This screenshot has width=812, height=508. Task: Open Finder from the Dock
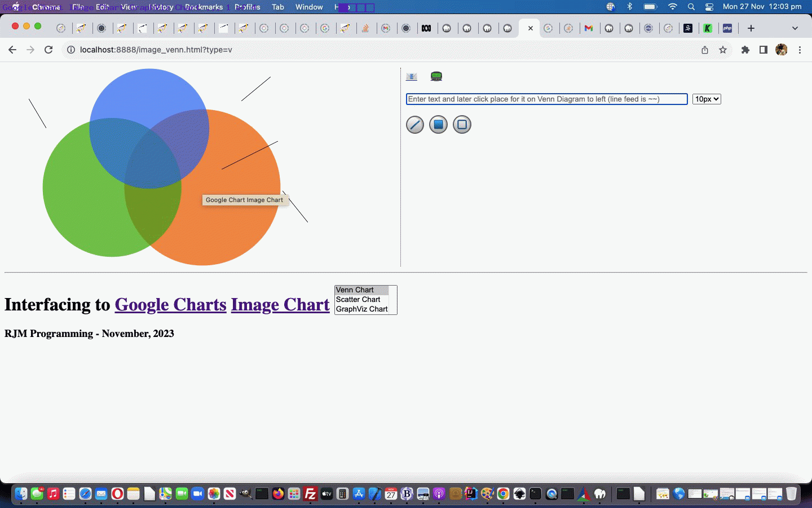coord(21,494)
